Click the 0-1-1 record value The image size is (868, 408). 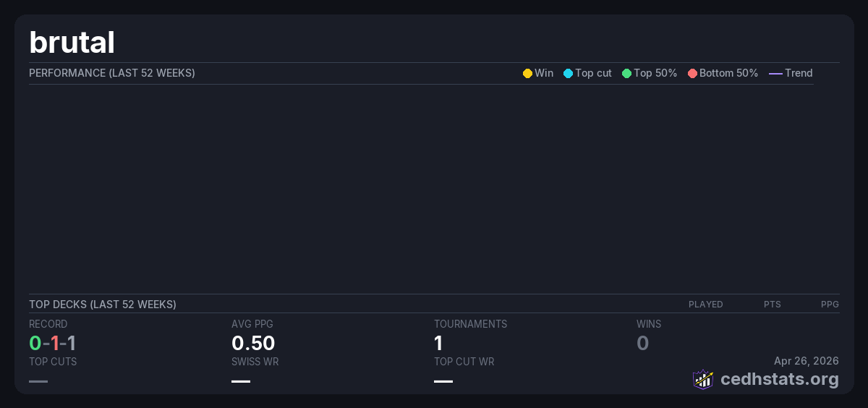(x=53, y=343)
